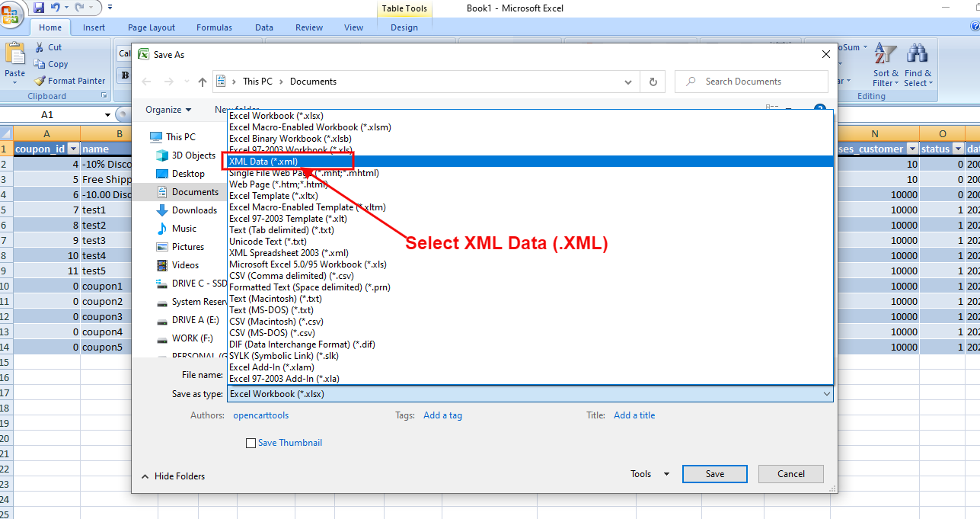The width and height of the screenshot is (980, 519).
Task: Open the Clipboard group dialog launcher
Action: pos(104,96)
